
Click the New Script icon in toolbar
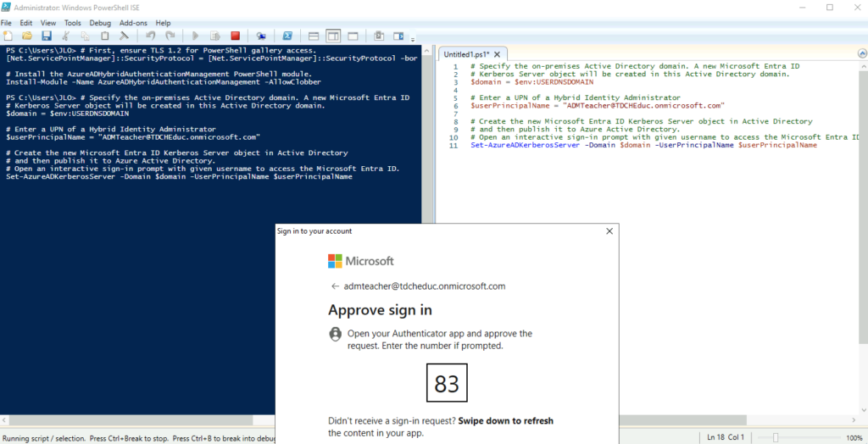(x=8, y=36)
